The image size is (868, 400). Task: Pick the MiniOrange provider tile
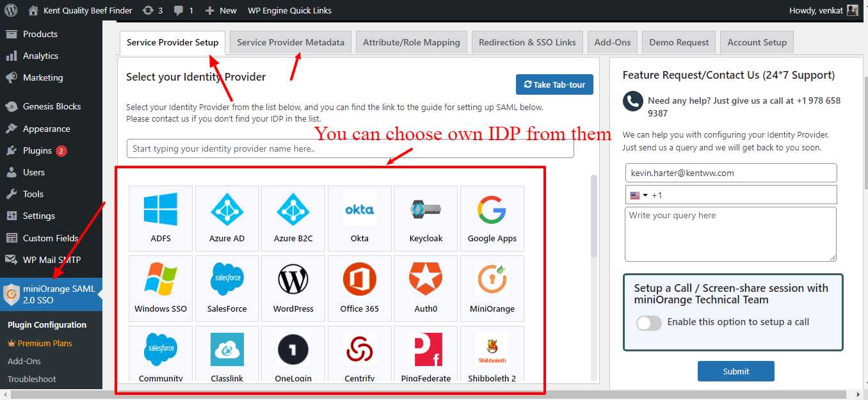pos(492,288)
